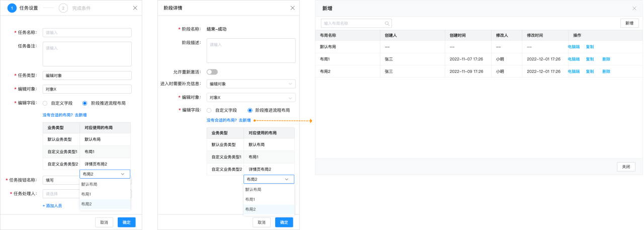This screenshot has height=230, width=644.
Task: Click 关闭 button in 新增 window
Action: tap(626, 167)
